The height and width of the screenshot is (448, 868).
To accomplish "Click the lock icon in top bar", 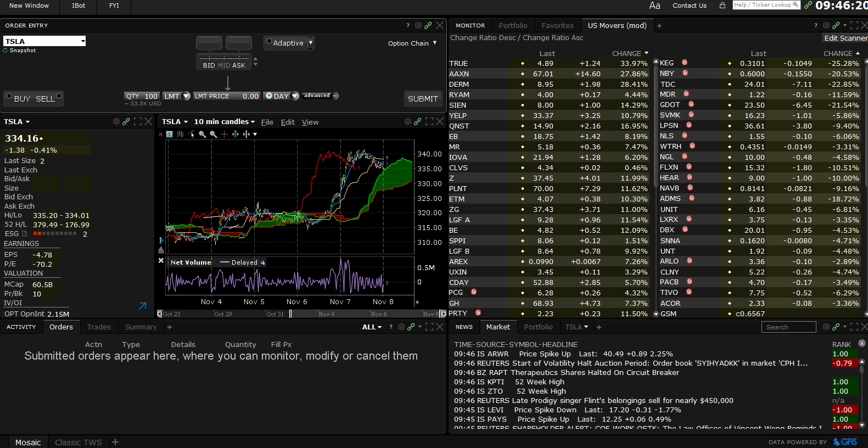I will [723, 5].
